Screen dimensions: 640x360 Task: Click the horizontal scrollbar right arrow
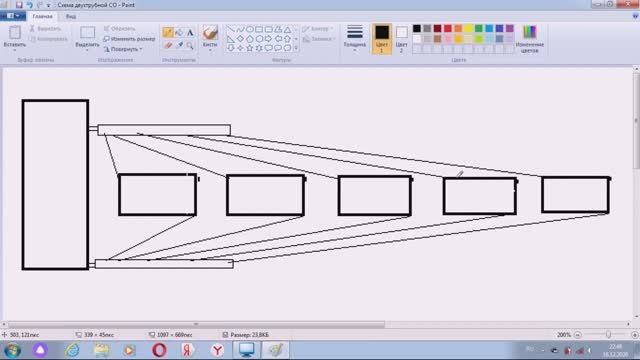coord(629,324)
